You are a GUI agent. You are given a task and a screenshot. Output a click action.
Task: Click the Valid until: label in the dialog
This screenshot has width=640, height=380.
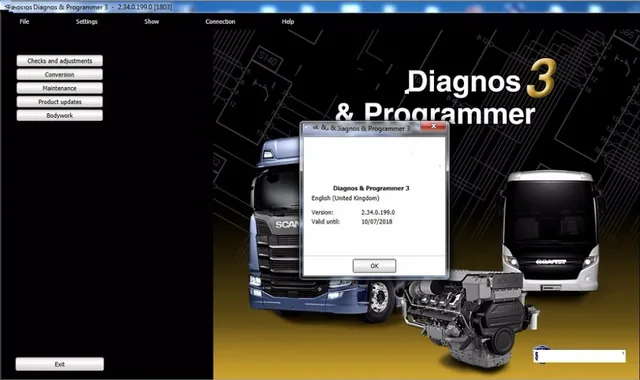click(x=325, y=222)
